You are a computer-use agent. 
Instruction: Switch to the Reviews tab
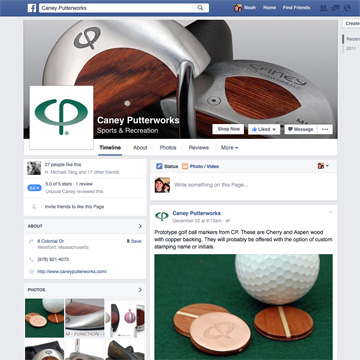[199, 148]
